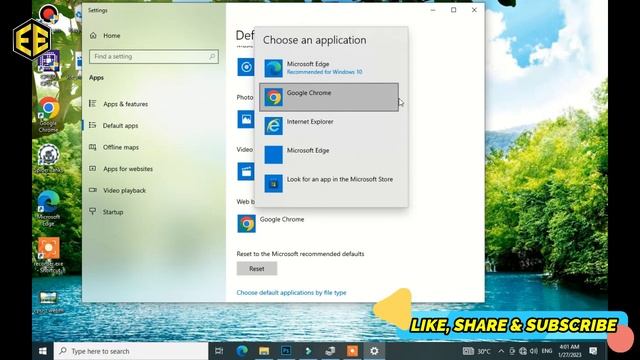Select the plain Microsoft Edge entry with blue square icon
This screenshot has height=360, width=640.
pos(329,155)
